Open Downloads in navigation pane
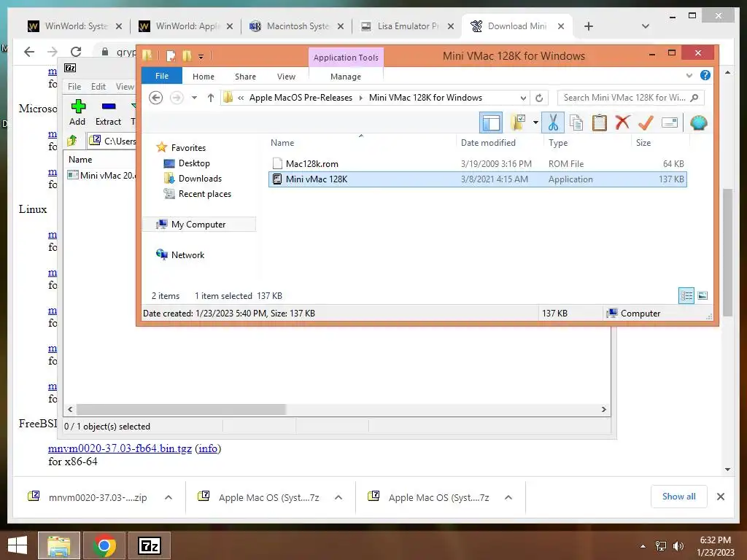 pos(200,179)
